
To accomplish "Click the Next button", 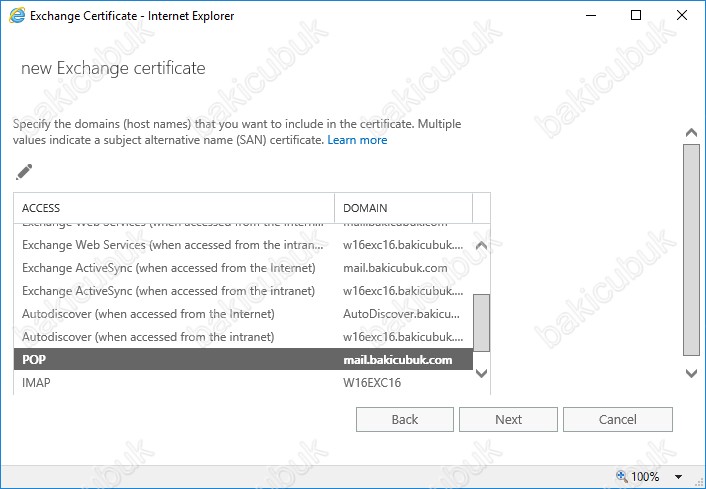I will (x=508, y=419).
